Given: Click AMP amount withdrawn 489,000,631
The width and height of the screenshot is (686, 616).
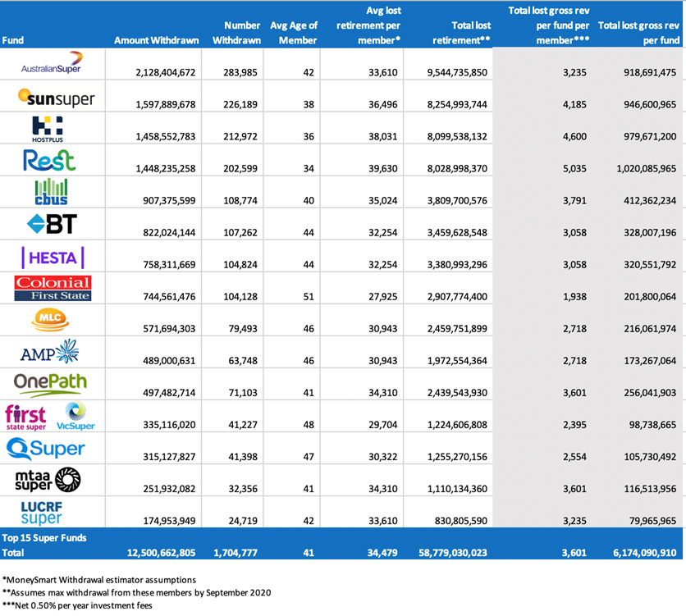Looking at the screenshot, I should [x=169, y=361].
